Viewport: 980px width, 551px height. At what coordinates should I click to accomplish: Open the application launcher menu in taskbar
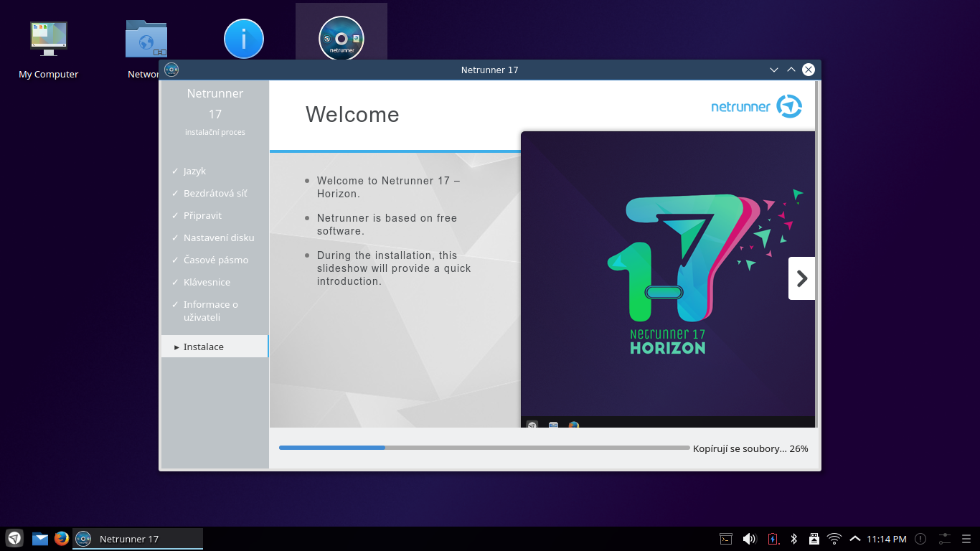point(14,538)
